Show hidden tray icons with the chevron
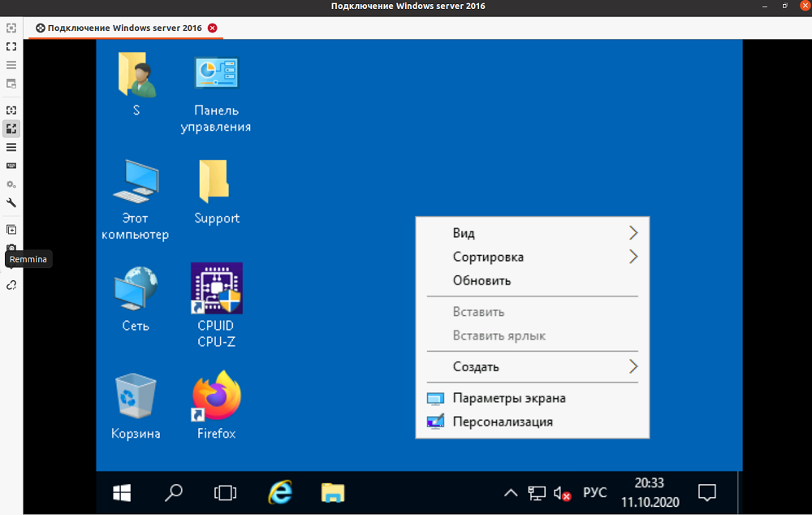This screenshot has width=812, height=515. tap(510, 492)
